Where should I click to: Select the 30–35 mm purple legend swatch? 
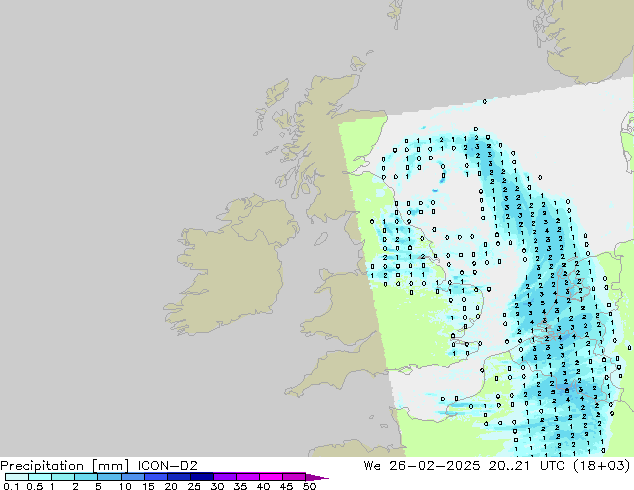(x=225, y=477)
